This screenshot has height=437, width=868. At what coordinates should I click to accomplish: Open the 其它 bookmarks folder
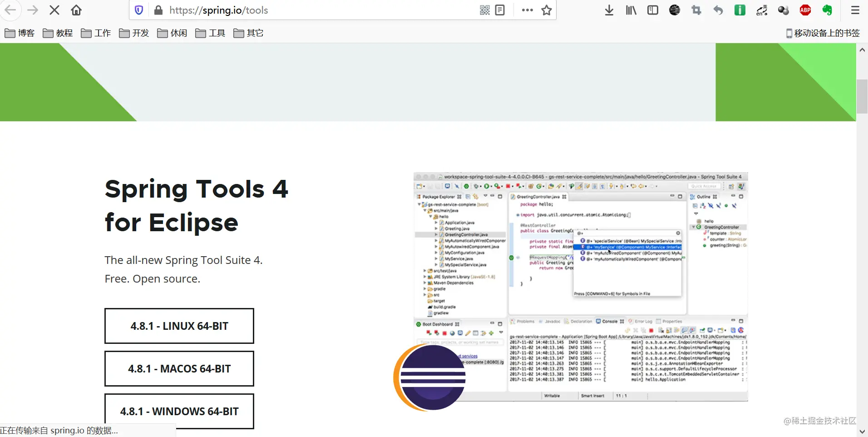(248, 33)
